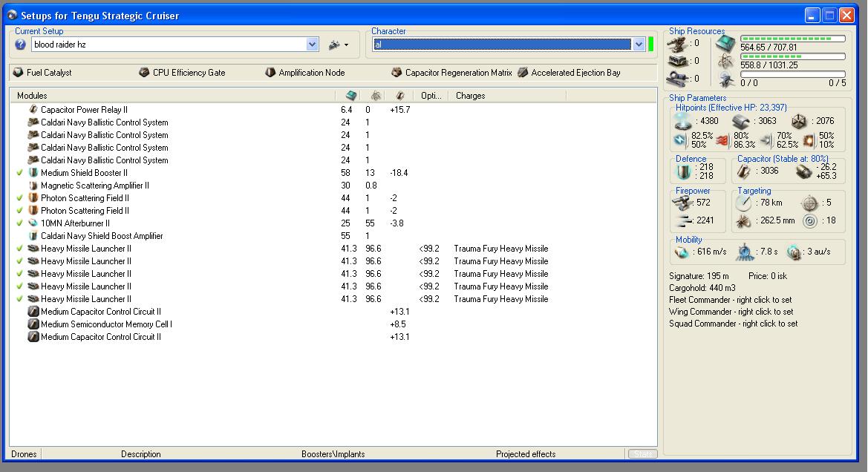This screenshot has height=472, width=868.
Task: Click the Medium Shield Booster II module icon
Action: [x=33, y=173]
